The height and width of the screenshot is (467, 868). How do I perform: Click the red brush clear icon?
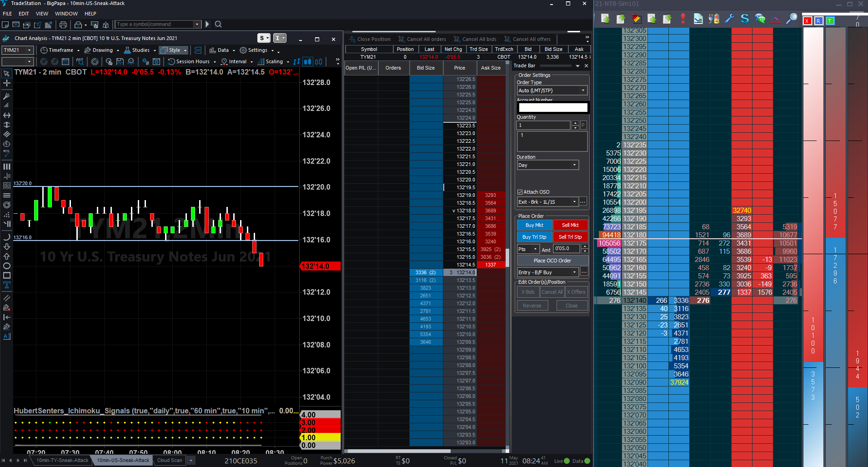636,19
